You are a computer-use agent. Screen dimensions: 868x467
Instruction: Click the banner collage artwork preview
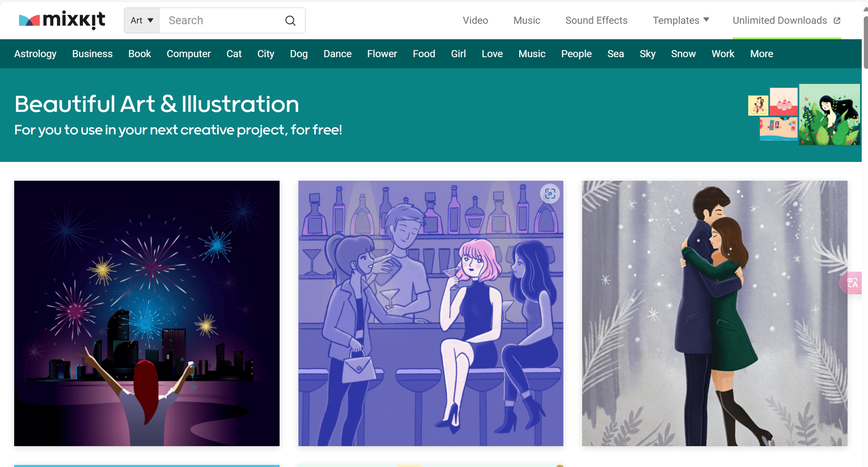[803, 115]
